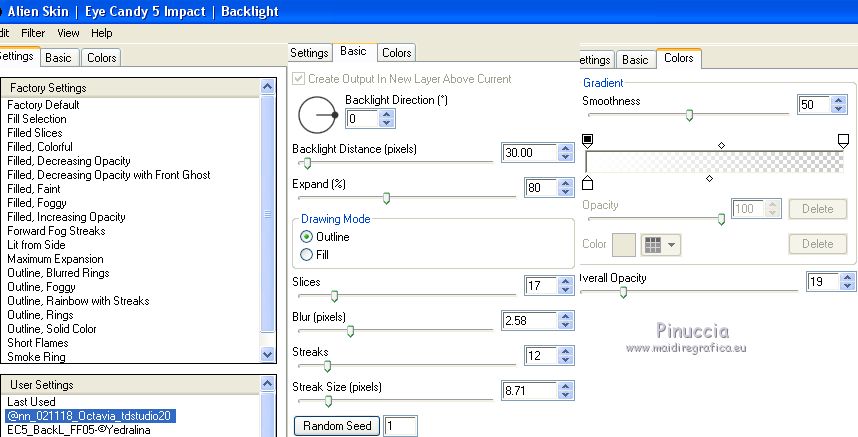Click the Color swatch box

click(x=624, y=244)
